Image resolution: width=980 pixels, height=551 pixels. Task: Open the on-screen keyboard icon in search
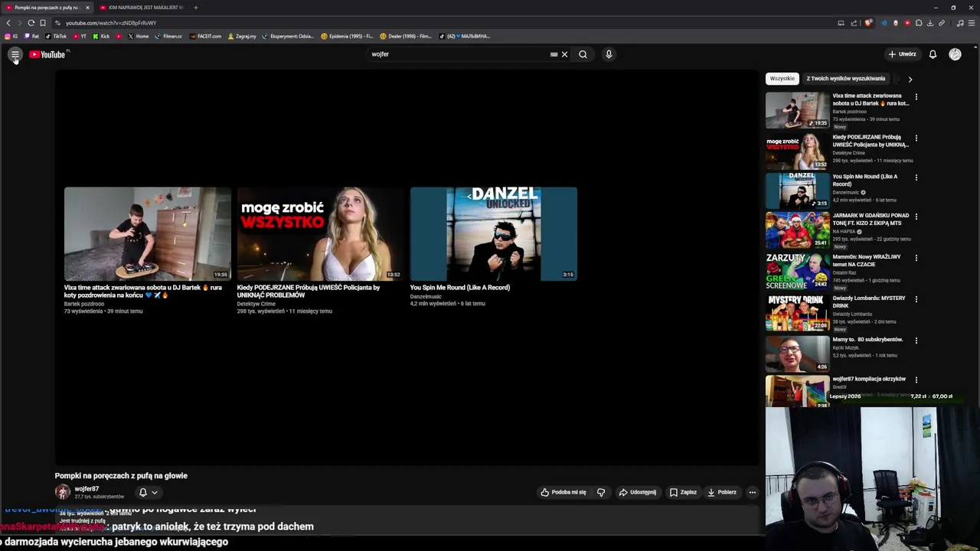[554, 54]
